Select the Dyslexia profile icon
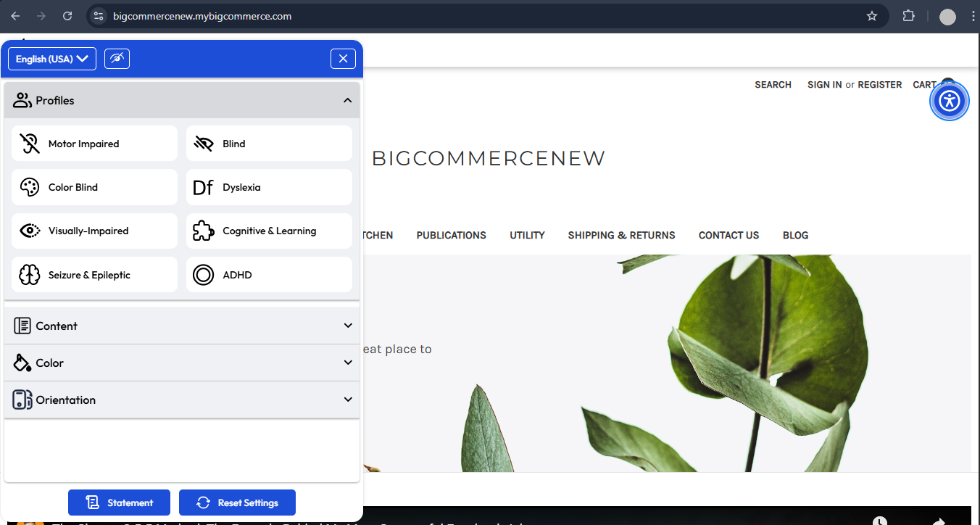Screen dimensions: 980x525 click(x=203, y=186)
